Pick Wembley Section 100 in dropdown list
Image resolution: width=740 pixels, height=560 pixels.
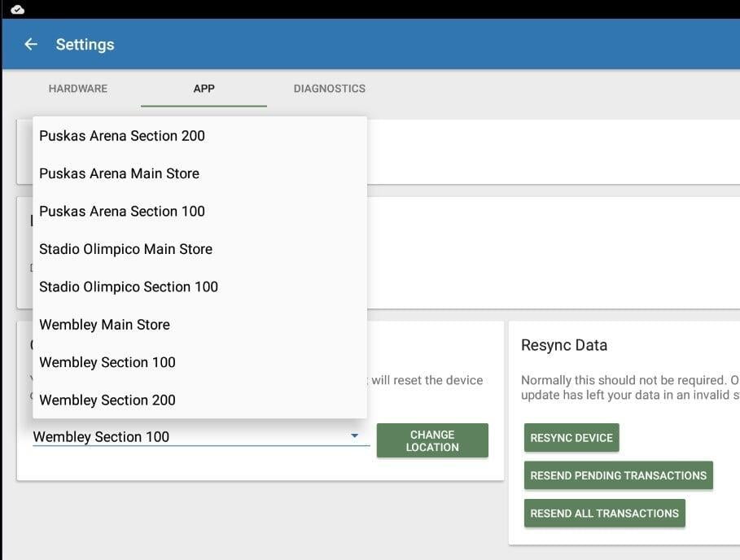coord(199,362)
